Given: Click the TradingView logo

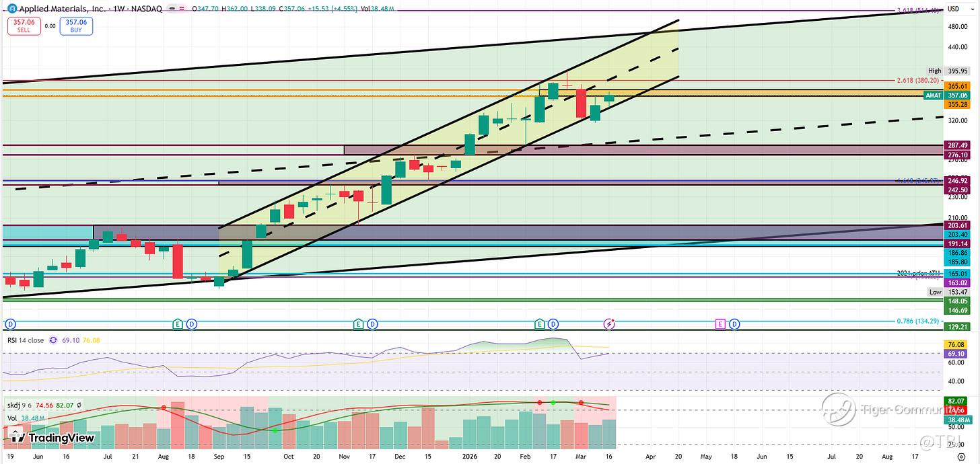Looking at the screenshot, I should click(53, 438).
